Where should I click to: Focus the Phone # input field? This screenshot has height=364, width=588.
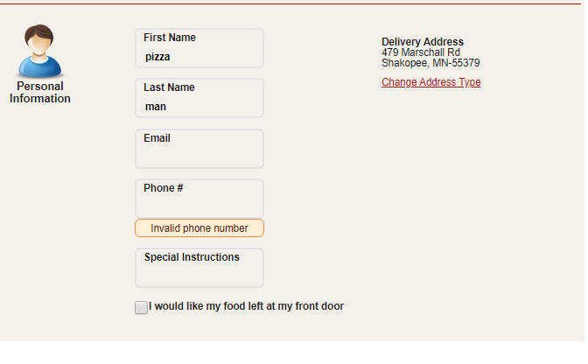[x=199, y=199]
